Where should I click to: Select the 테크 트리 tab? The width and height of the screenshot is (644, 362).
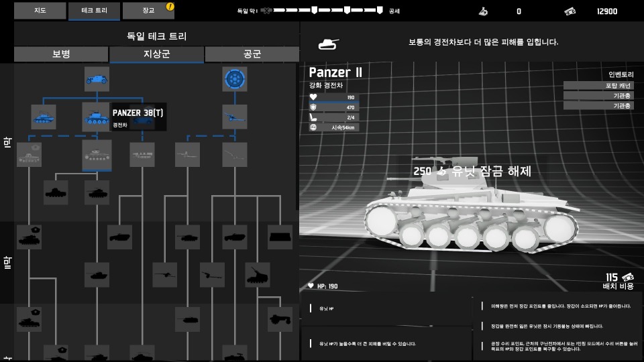coord(94,11)
